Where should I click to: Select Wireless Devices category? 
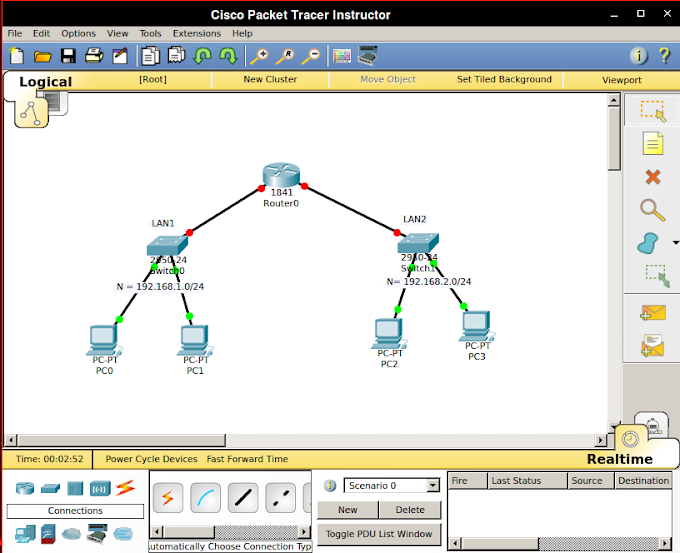(100, 489)
